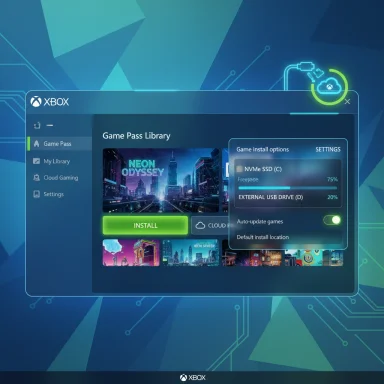
Task: Select the EXTERNAL USB DRIVE (D) row
Action: click(288, 197)
